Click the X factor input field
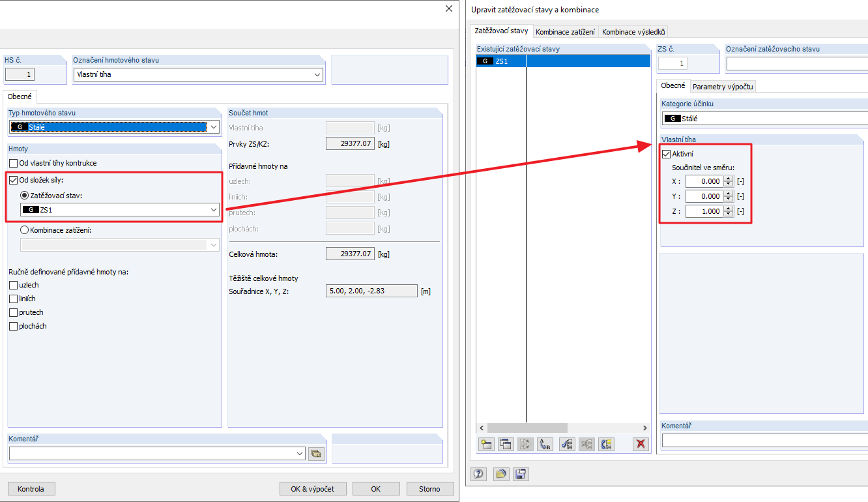Image resolution: width=868 pixels, height=502 pixels. (704, 182)
